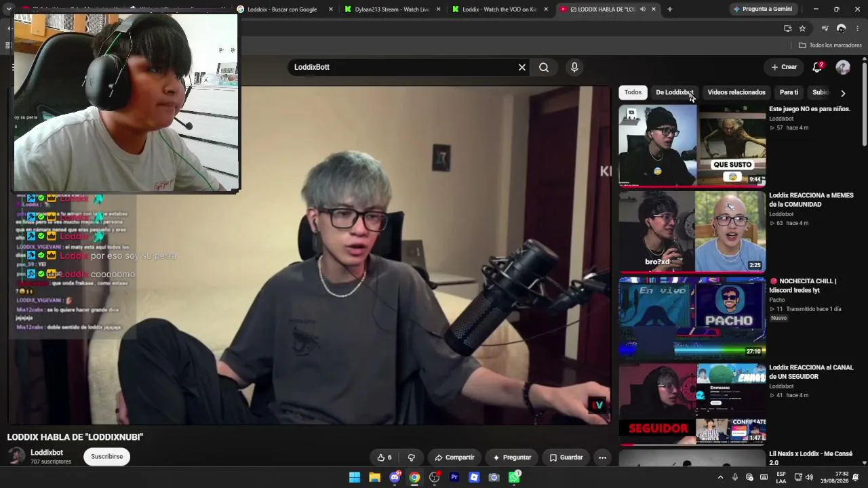868x488 pixels.
Task: Click the install/cast screen icon in address bar
Action: tap(787, 28)
